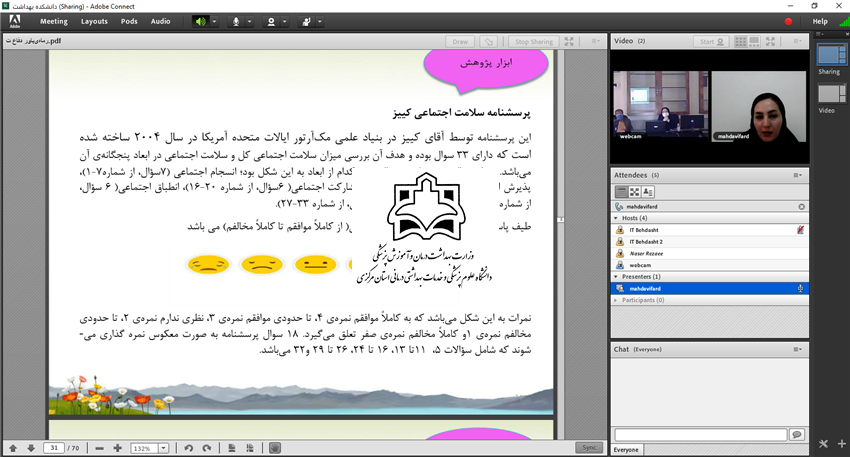
Task: Switch to Attendee Status view
Action: [647, 192]
